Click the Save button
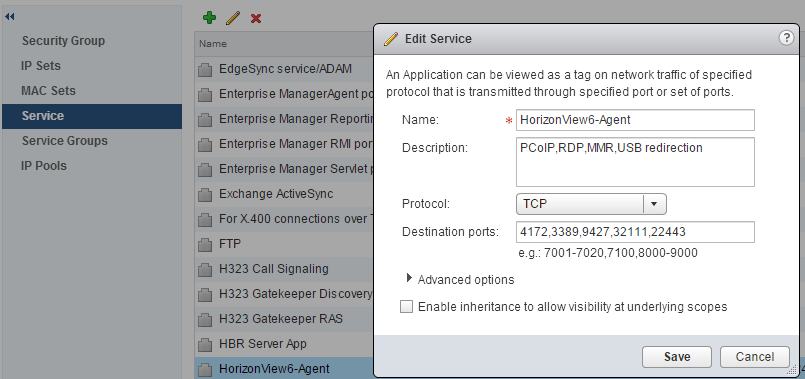805x379 pixels. (x=677, y=357)
